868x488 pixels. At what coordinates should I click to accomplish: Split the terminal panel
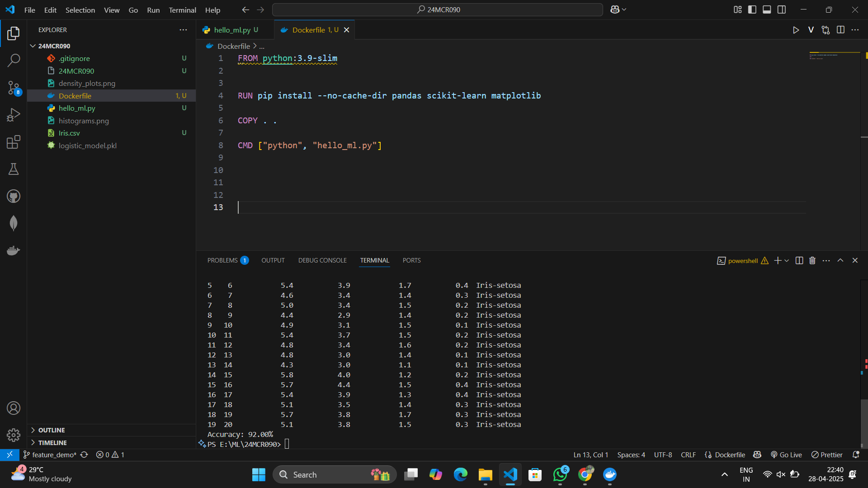pyautogui.click(x=799, y=260)
